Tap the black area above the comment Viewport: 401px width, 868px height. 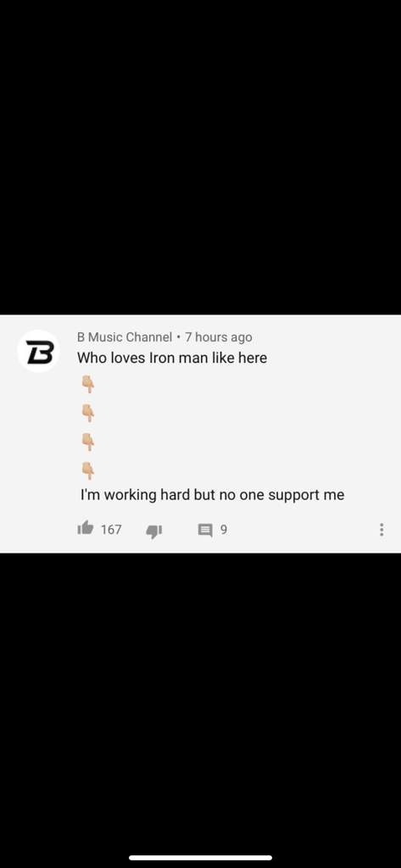tap(200, 157)
